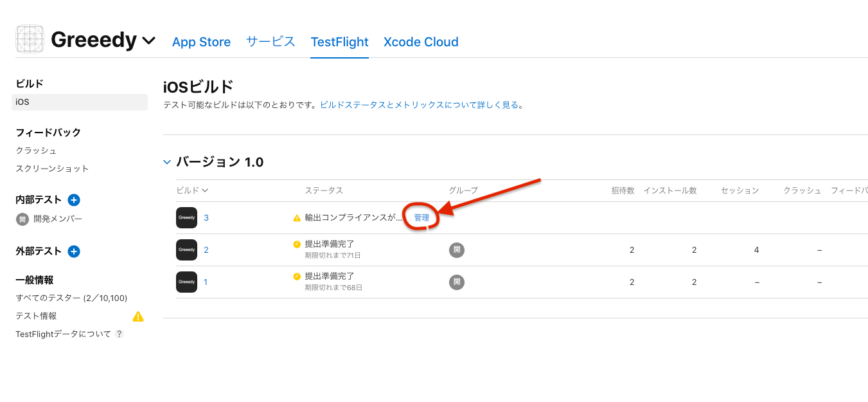Viewport: 868px width, 402px height.
Task: Click the warning icon on build 3 status
Action: tap(297, 218)
